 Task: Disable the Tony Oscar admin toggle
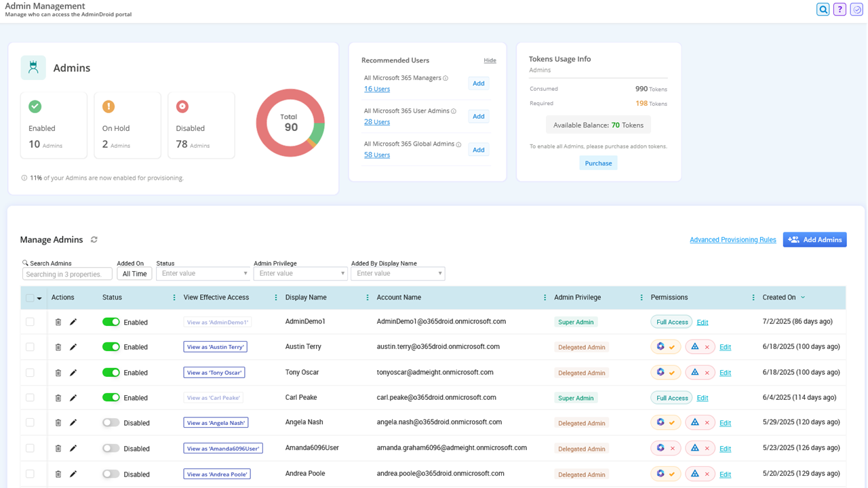click(111, 372)
